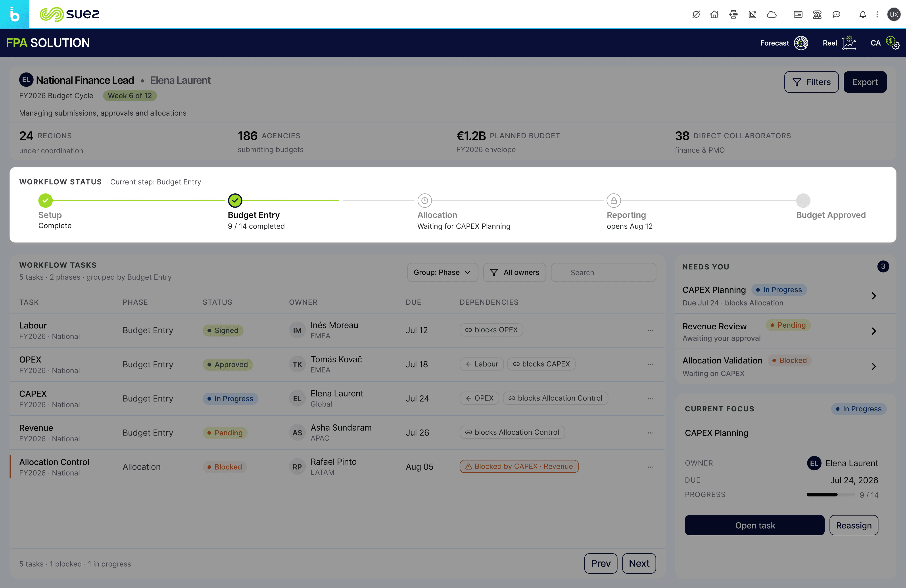Open the vertical three-dot header menu
Screen dimensions: 906x588
[877, 14]
